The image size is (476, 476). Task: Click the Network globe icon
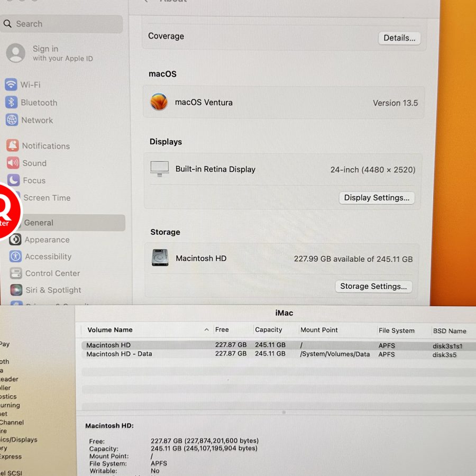12,120
